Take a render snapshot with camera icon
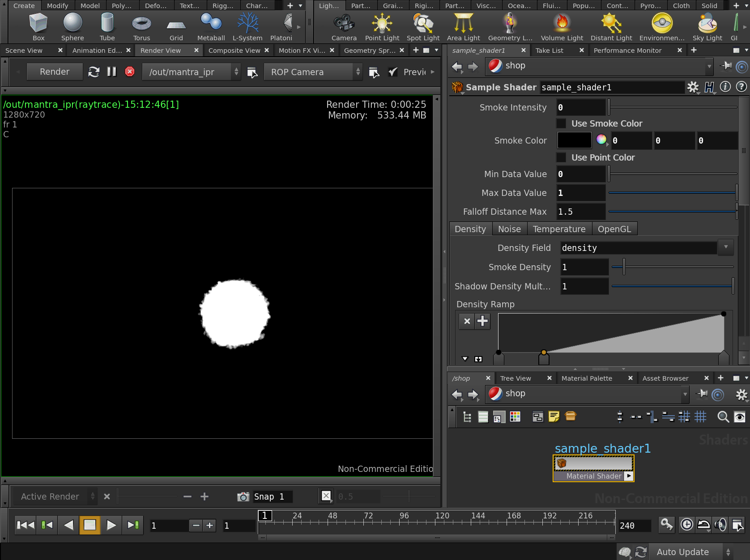 243,496
